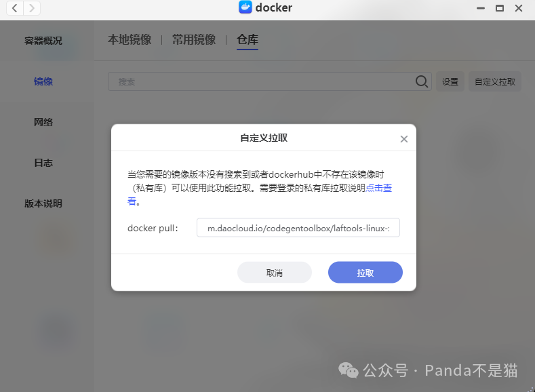
Task: Click the docker whale icon in the title bar
Action: 245,7
